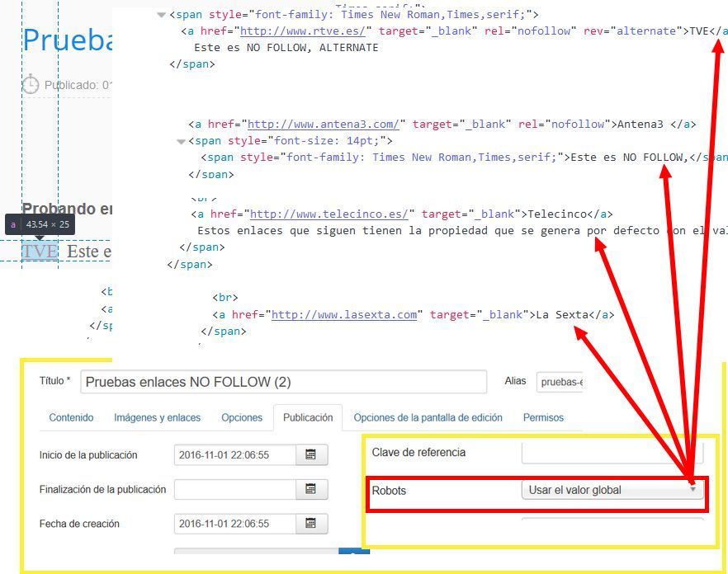The width and height of the screenshot is (728, 574).
Task: Click the Clave de referencia input field
Action: (612, 454)
